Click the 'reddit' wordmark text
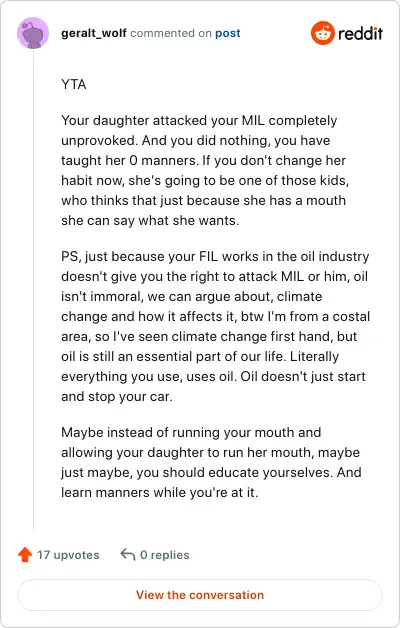 [x=360, y=33]
